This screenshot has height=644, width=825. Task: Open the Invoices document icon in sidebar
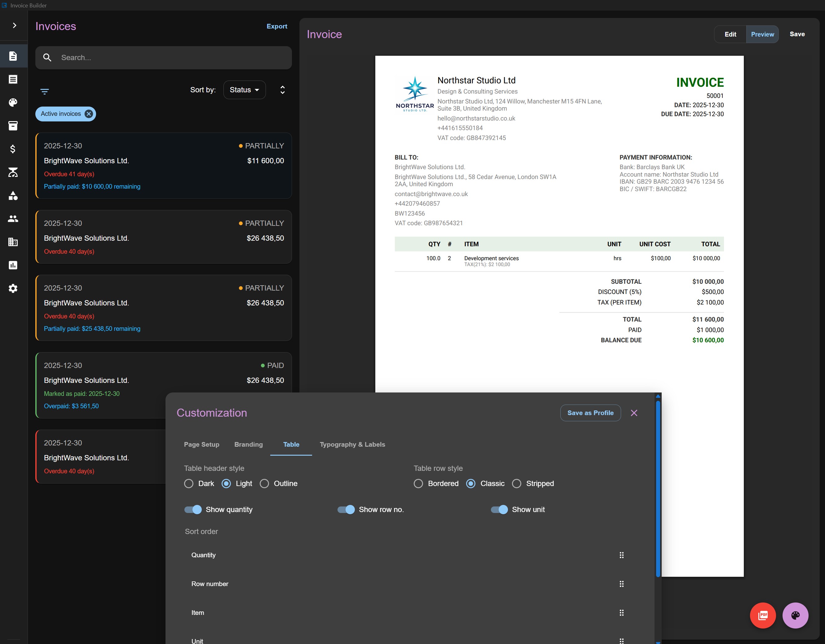click(x=13, y=56)
